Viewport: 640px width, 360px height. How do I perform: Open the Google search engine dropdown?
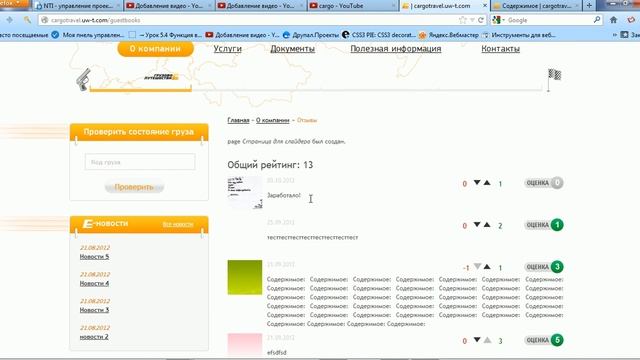pyautogui.click(x=498, y=20)
